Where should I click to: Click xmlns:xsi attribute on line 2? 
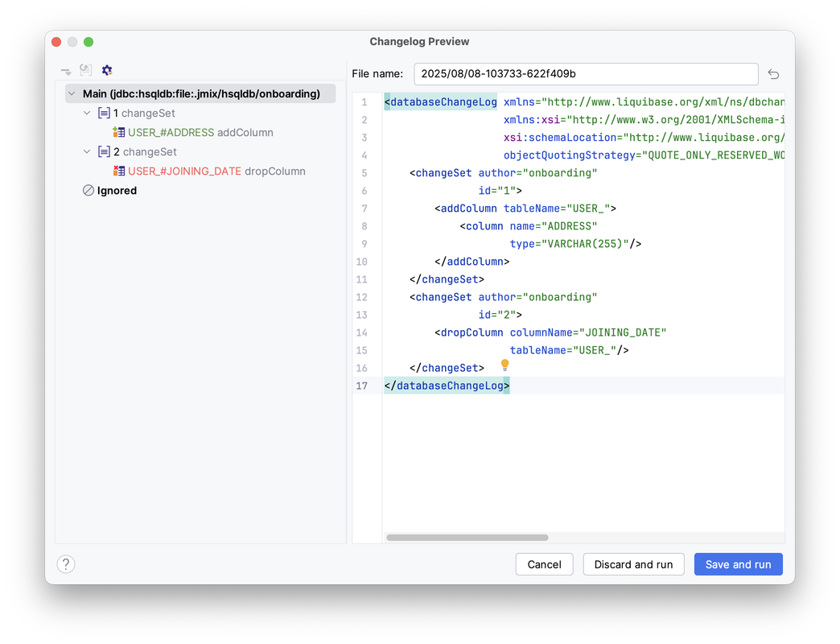pyautogui.click(x=644, y=120)
